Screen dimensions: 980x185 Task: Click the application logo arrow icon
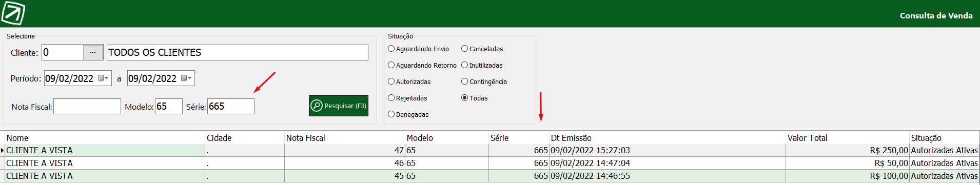(13, 13)
